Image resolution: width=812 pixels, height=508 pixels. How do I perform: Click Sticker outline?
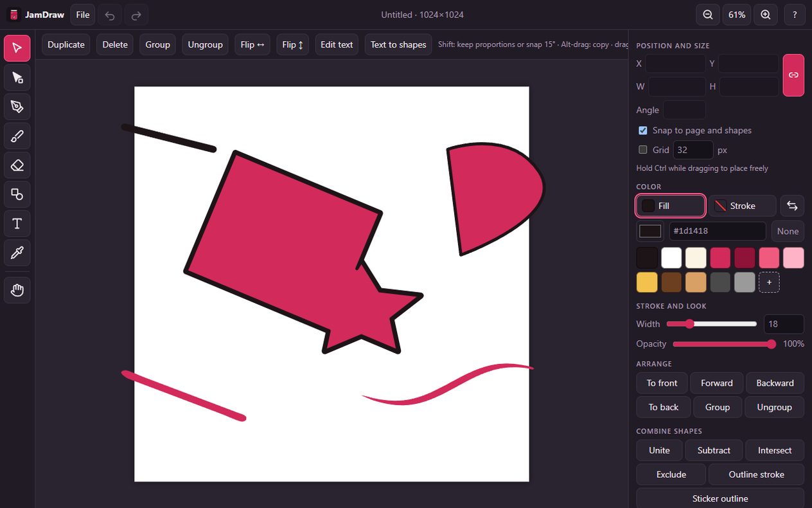(x=720, y=498)
